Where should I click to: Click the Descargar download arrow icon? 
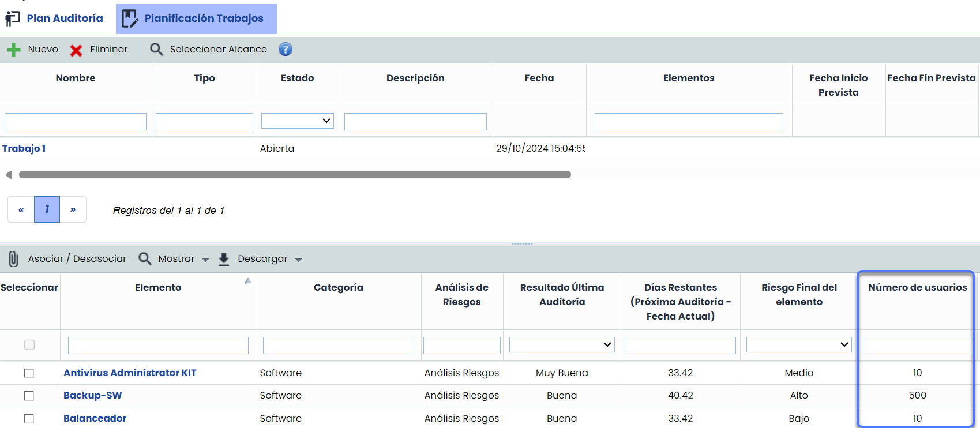[x=224, y=260]
